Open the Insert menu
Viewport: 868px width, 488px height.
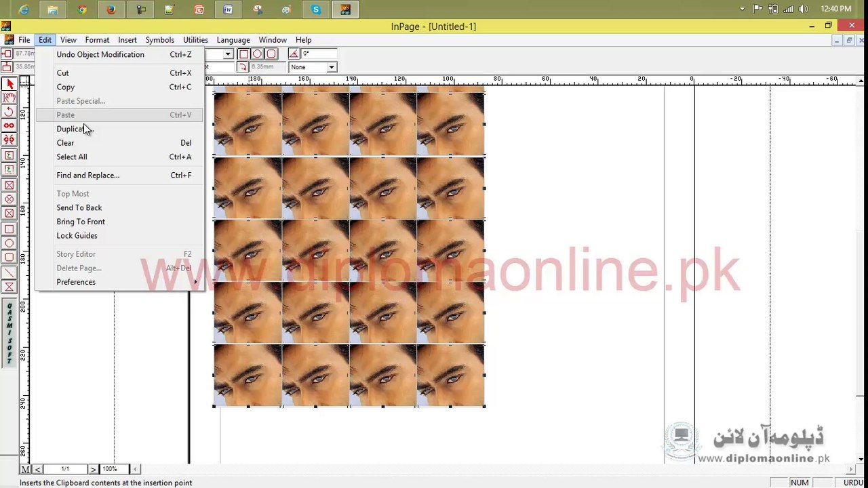click(127, 40)
